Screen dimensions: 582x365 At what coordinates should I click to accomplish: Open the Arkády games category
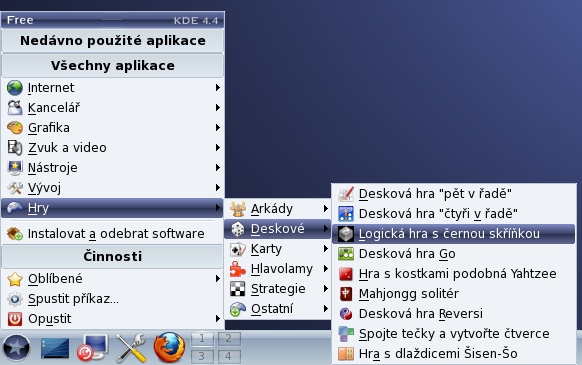[278, 209]
